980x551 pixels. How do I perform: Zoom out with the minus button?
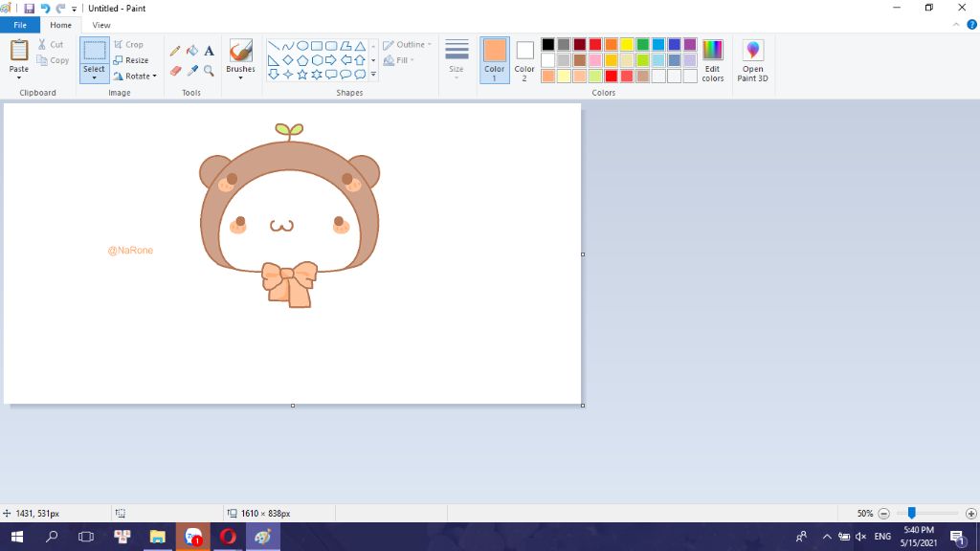click(883, 514)
